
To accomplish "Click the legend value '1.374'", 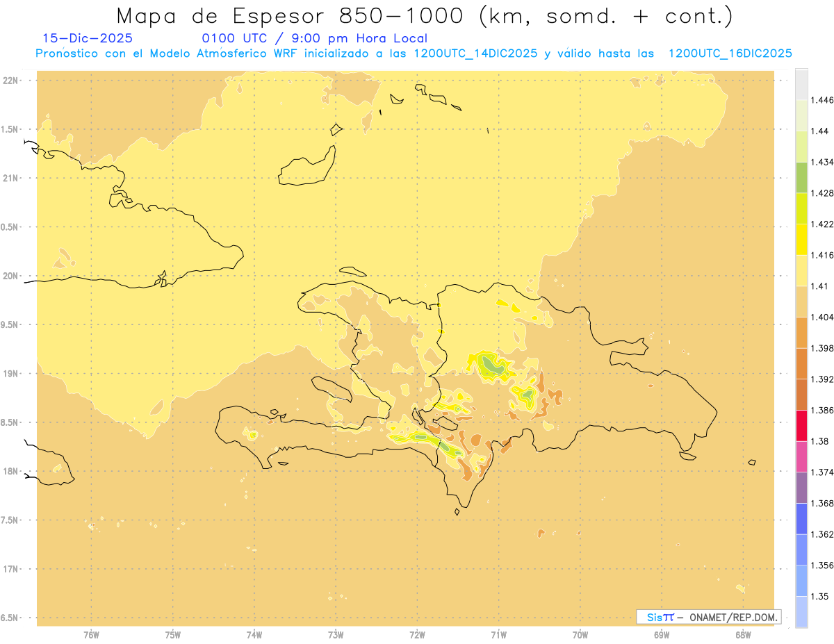I will (822, 472).
